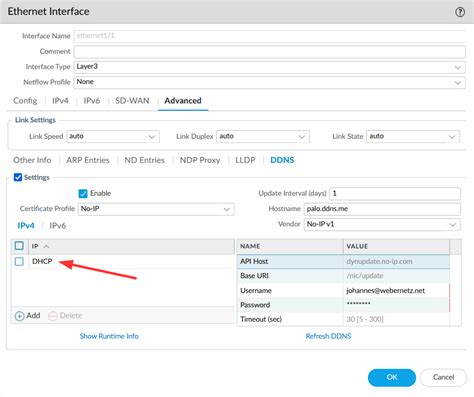Viewport: 474px width, 397px height.
Task: Open the Other Info sub-tab
Action: point(32,160)
